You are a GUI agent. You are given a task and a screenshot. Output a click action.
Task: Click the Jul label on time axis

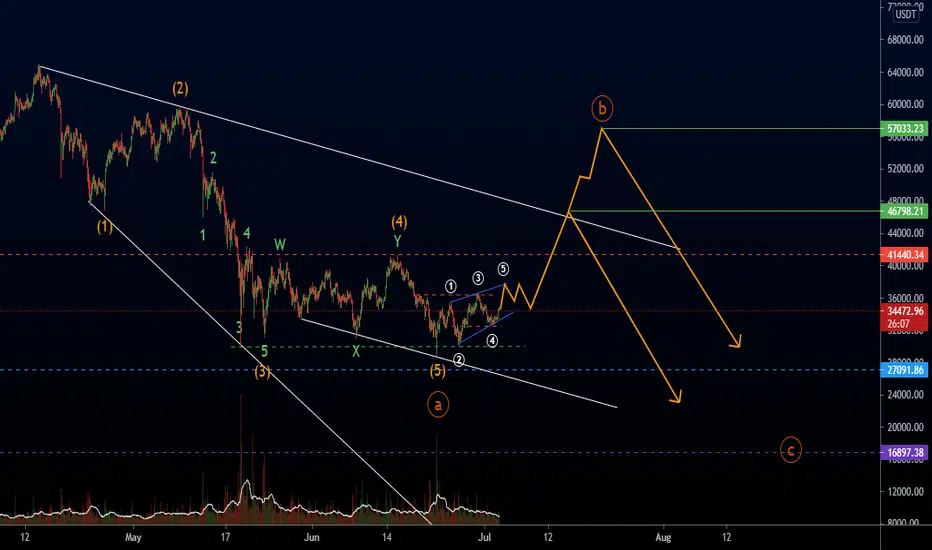pos(484,538)
